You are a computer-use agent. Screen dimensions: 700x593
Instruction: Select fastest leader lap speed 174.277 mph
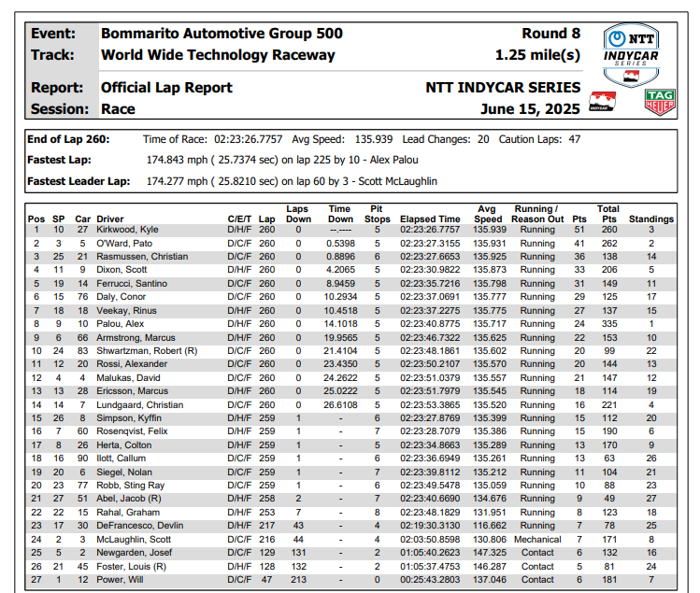(178, 181)
